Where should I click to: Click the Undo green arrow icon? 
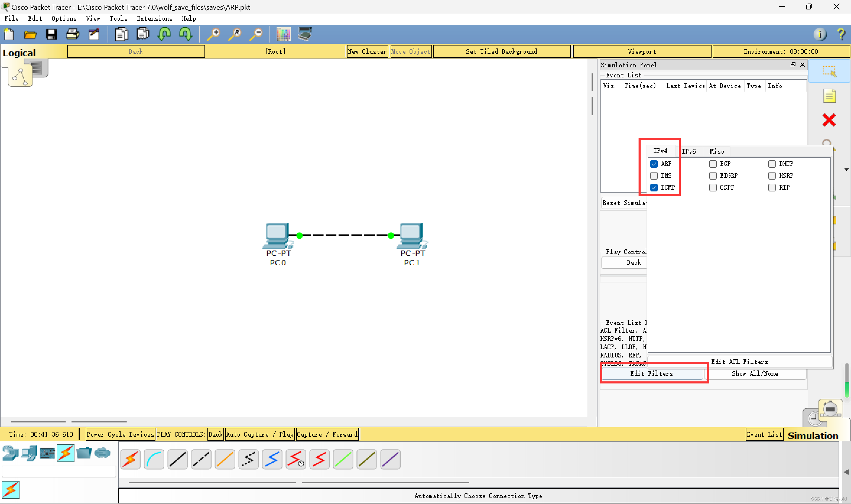pyautogui.click(x=164, y=34)
